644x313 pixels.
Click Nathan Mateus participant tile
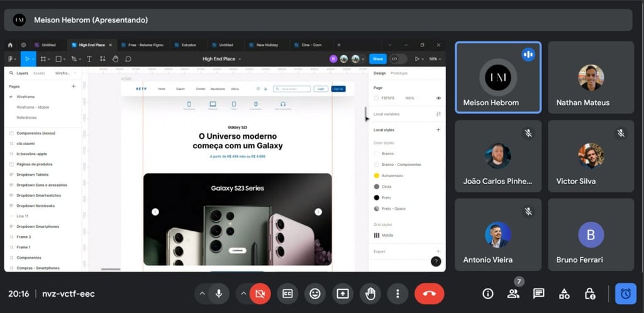[591, 77]
